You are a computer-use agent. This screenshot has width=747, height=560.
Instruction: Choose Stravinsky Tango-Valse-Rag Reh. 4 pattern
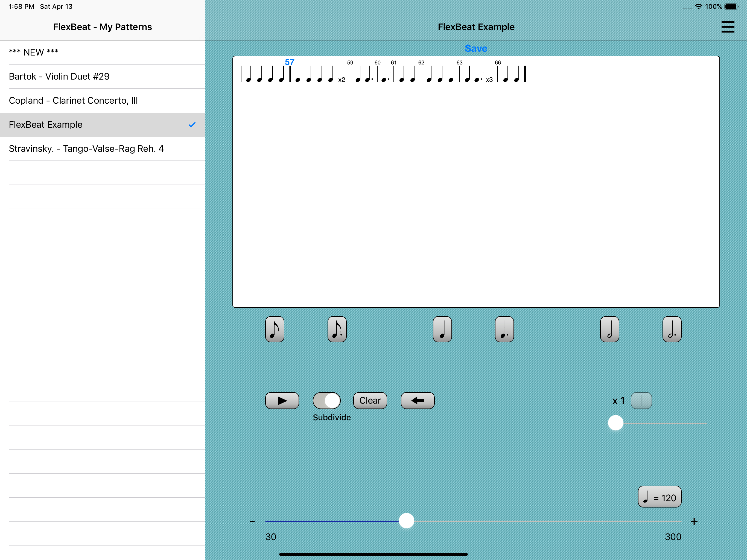click(x=103, y=148)
